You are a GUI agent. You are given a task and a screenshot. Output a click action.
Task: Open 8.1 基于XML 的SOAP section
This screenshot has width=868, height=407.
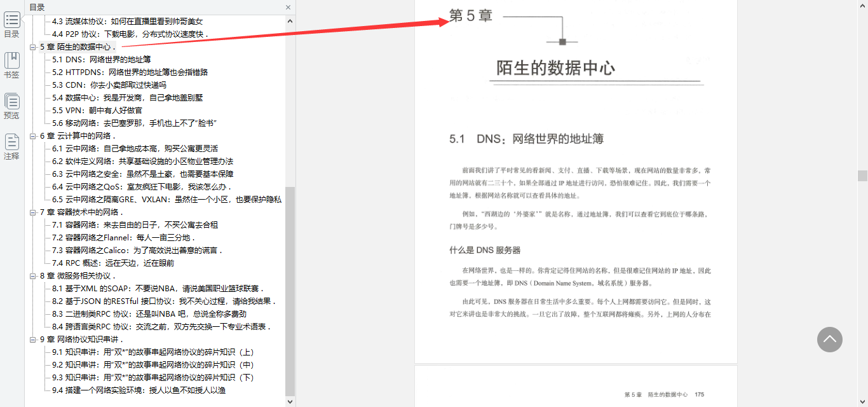[159, 289]
